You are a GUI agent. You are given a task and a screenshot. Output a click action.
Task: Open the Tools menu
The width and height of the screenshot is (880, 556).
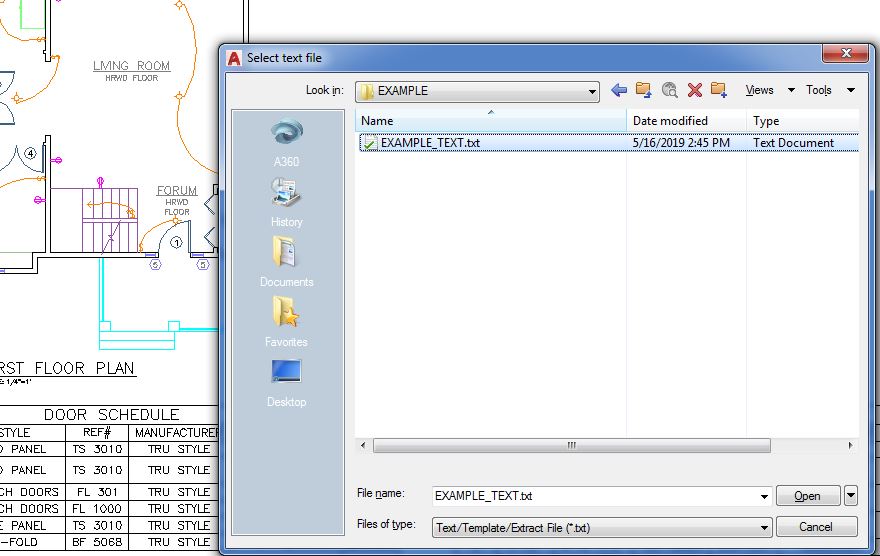(x=830, y=90)
